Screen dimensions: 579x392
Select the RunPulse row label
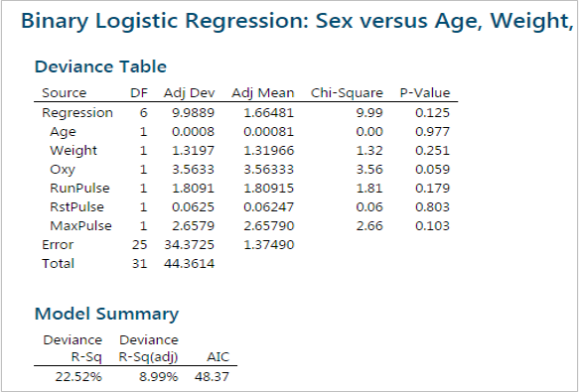(x=79, y=189)
